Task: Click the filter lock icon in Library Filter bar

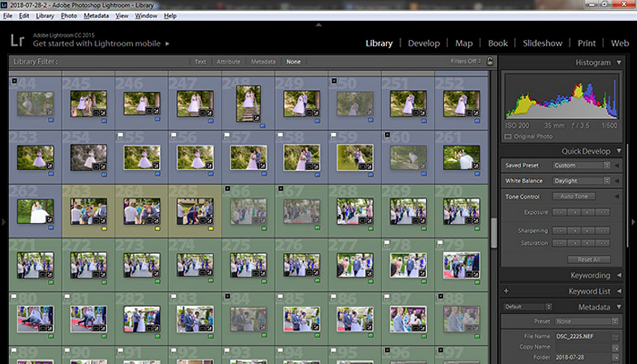Action: point(489,61)
